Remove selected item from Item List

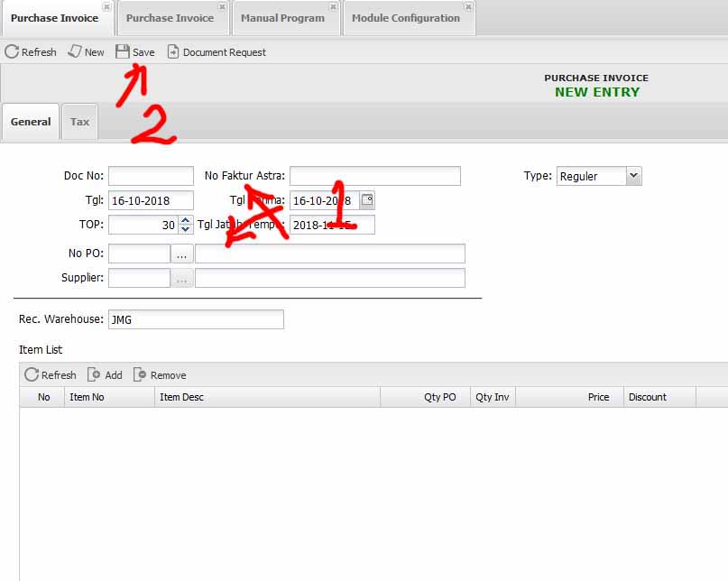pyautogui.click(x=140, y=374)
